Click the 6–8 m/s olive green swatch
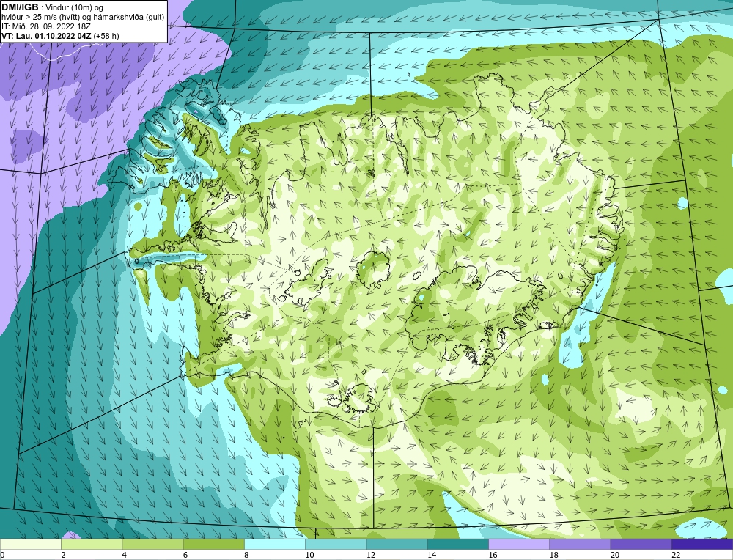The image size is (733, 560). 213,544
